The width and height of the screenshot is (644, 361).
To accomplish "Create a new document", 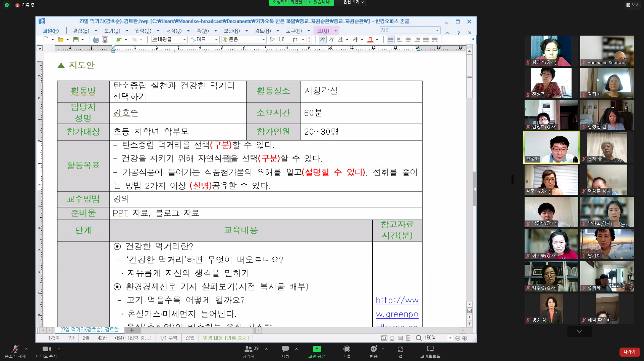I will [x=47, y=39].
